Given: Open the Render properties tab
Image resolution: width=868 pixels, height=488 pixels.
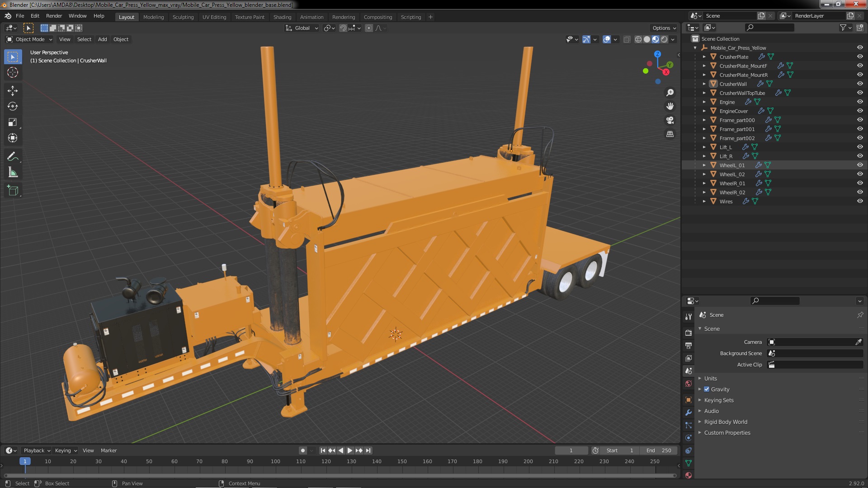Looking at the screenshot, I should coord(689,333).
